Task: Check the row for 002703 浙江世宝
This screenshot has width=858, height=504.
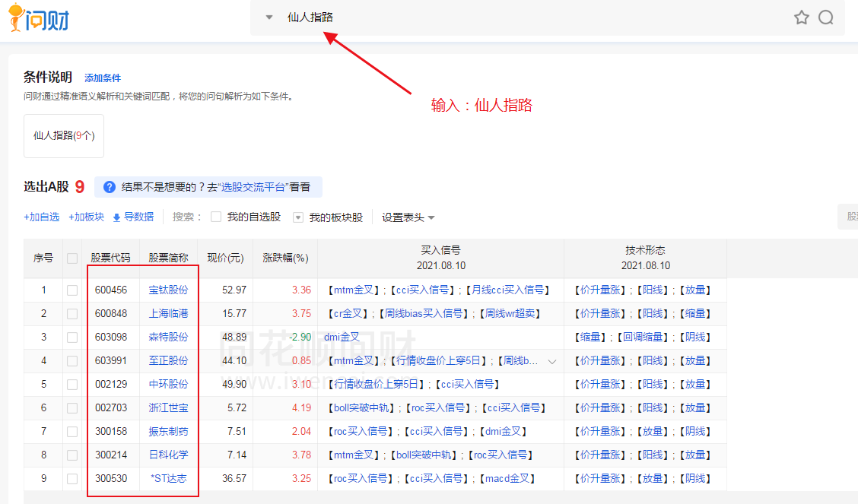Action: 71,407
